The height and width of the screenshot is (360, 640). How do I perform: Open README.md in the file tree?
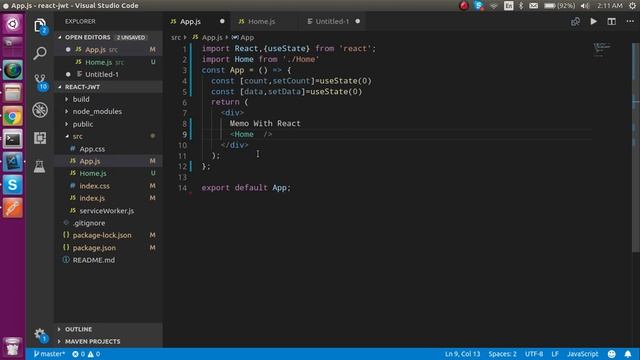tap(108, 260)
